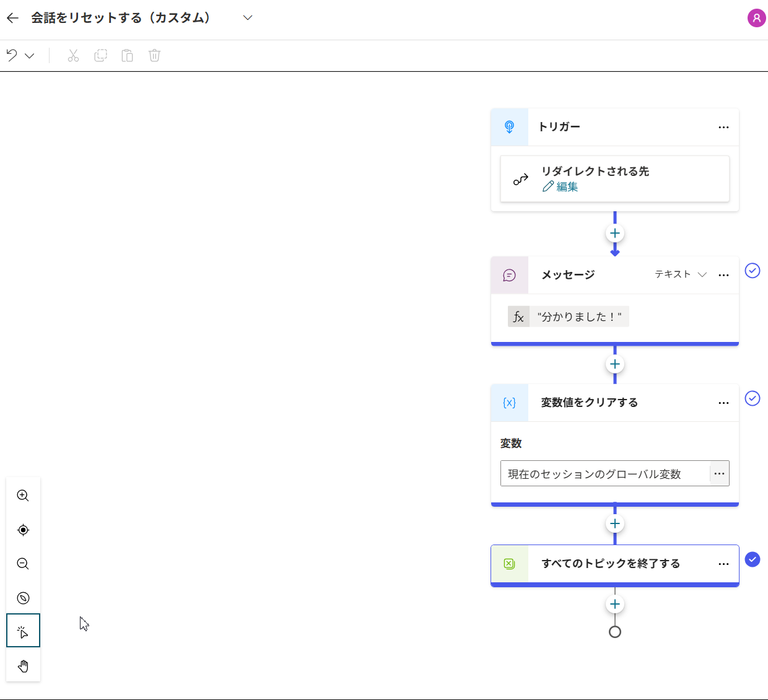Image resolution: width=768 pixels, height=700 pixels.
Task: Edit the "分かりました！" message text
Action: (579, 317)
